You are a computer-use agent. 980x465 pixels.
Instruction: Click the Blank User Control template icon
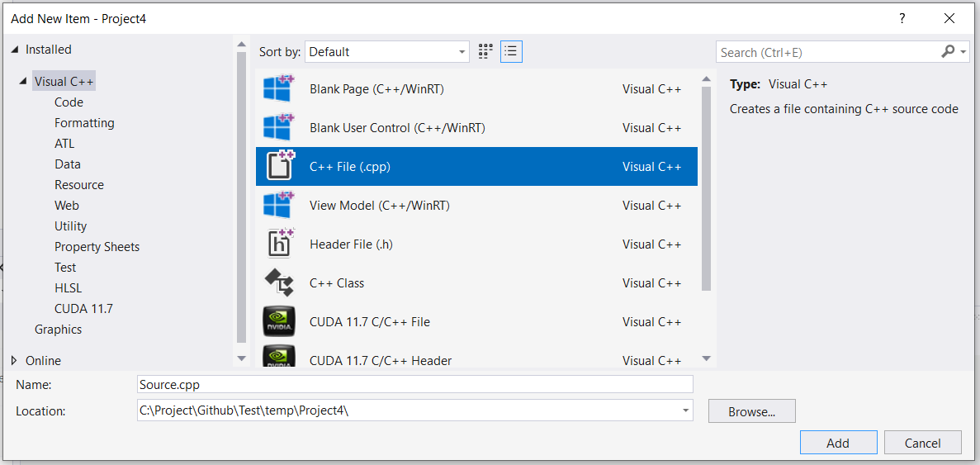(x=279, y=127)
